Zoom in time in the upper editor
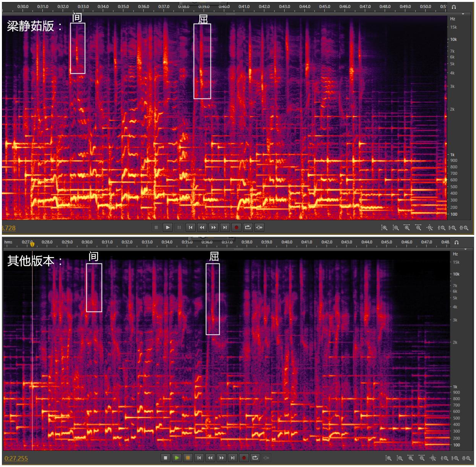The width and height of the screenshot is (476, 467). [407, 228]
